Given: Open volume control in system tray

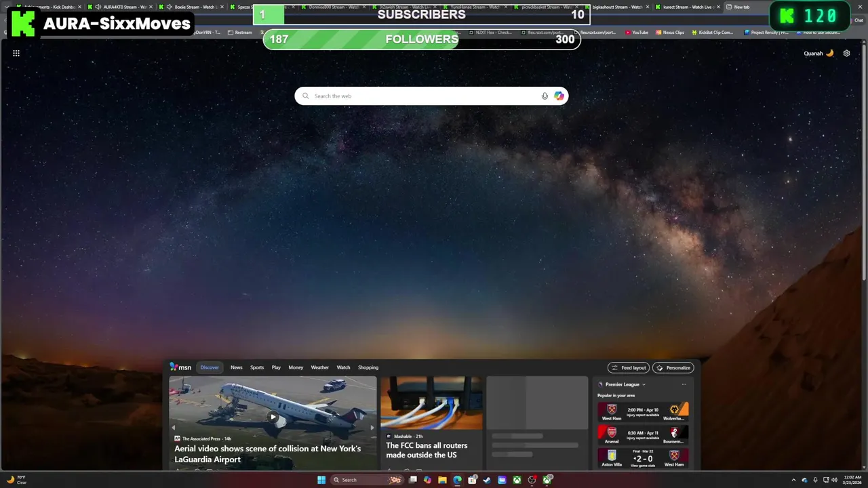Looking at the screenshot, I should 834,480.
